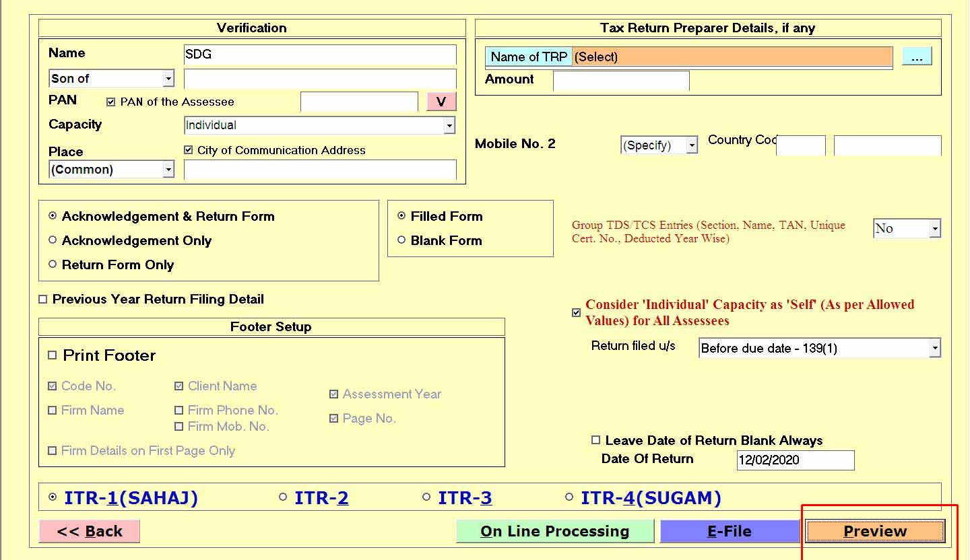Open On Line Processing

pos(554,531)
